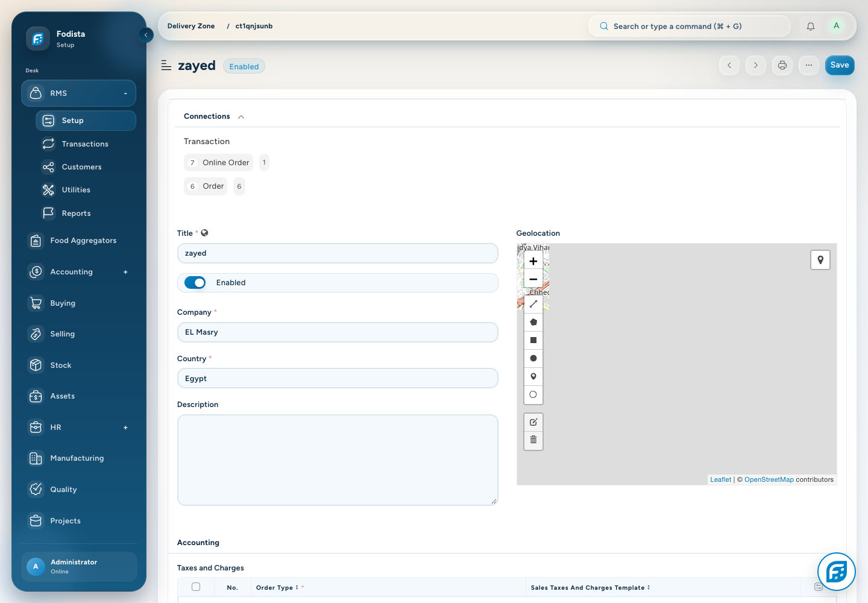Image resolution: width=868 pixels, height=603 pixels.
Task: Select the draw circle map tool
Action: coord(533,358)
